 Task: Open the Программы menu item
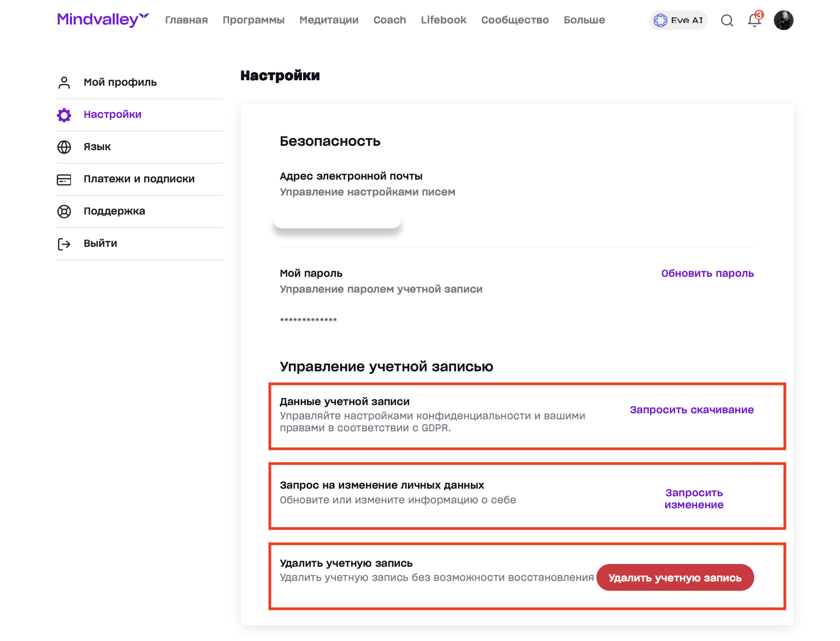click(253, 20)
